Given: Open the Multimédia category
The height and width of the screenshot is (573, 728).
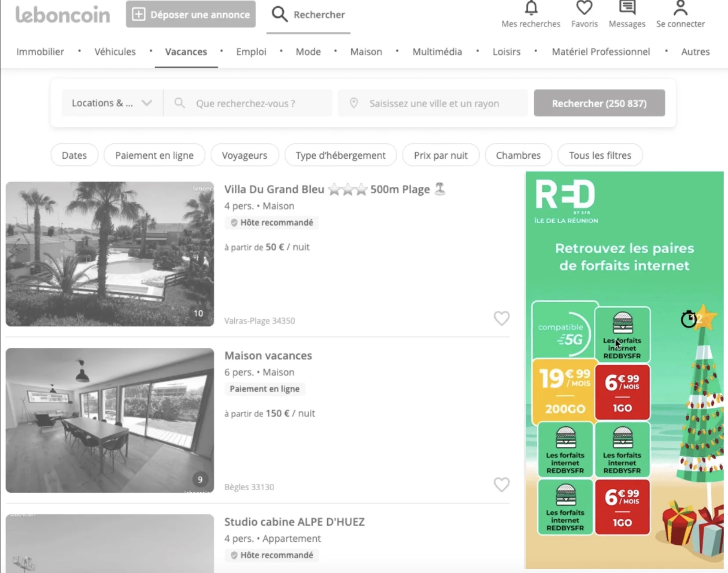Looking at the screenshot, I should coord(437,52).
